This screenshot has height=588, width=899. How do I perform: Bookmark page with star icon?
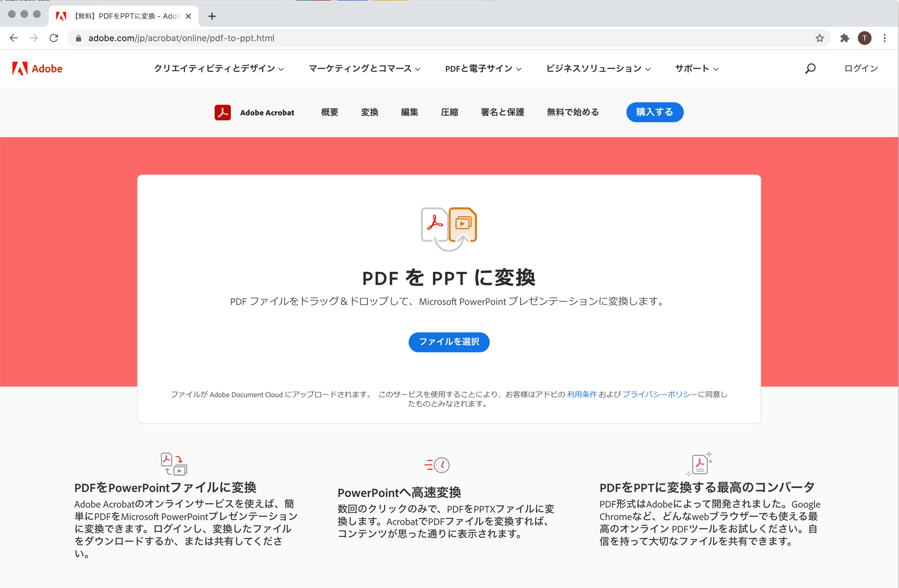[819, 38]
